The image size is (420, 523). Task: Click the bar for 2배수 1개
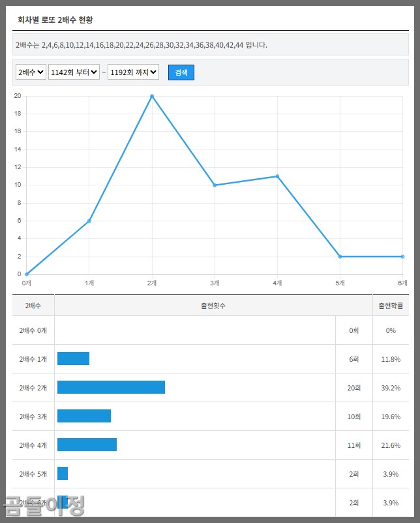[x=73, y=358]
